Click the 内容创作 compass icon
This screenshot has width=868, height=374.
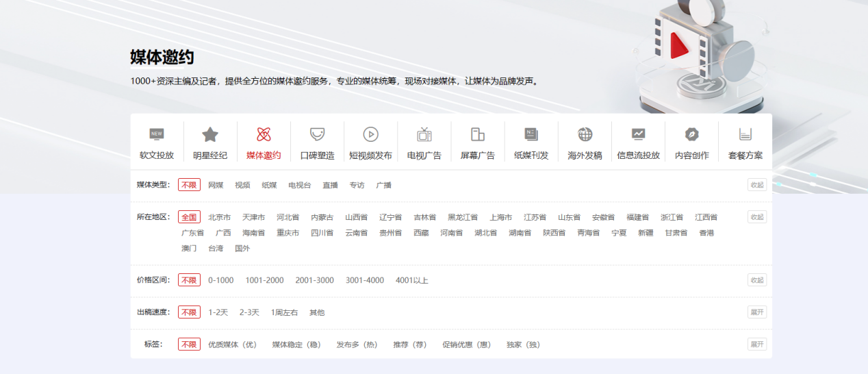pyautogui.click(x=691, y=134)
